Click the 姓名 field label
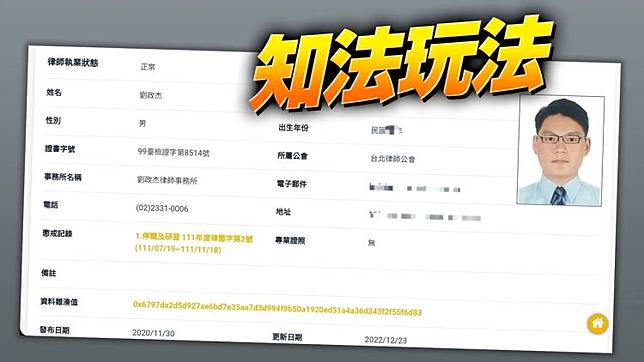The image size is (644, 362). click(54, 92)
